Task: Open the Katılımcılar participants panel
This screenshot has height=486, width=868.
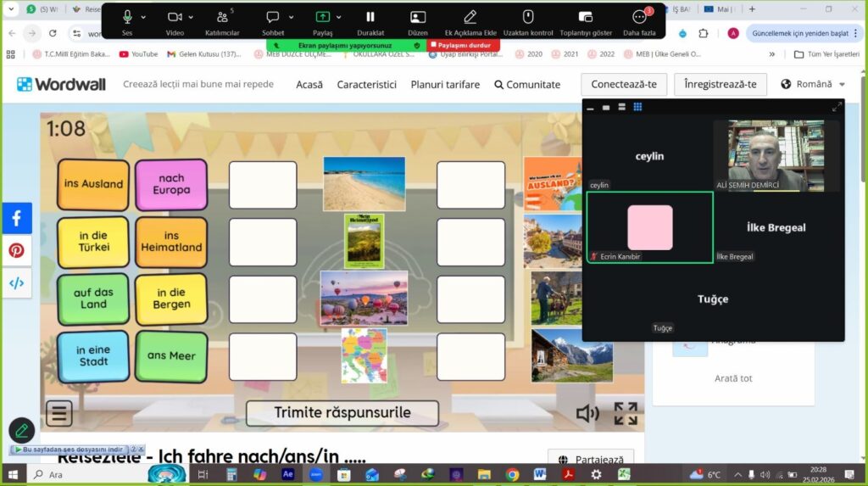Action: point(222,18)
